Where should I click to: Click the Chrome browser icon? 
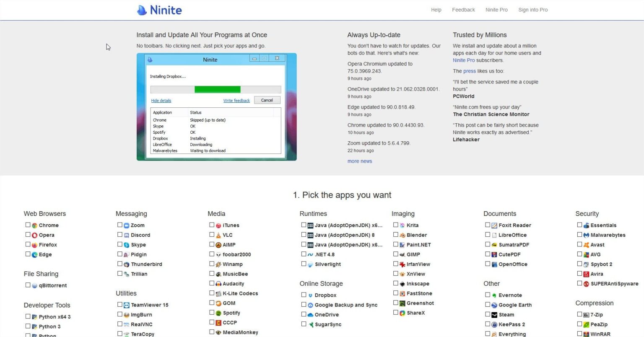point(34,225)
